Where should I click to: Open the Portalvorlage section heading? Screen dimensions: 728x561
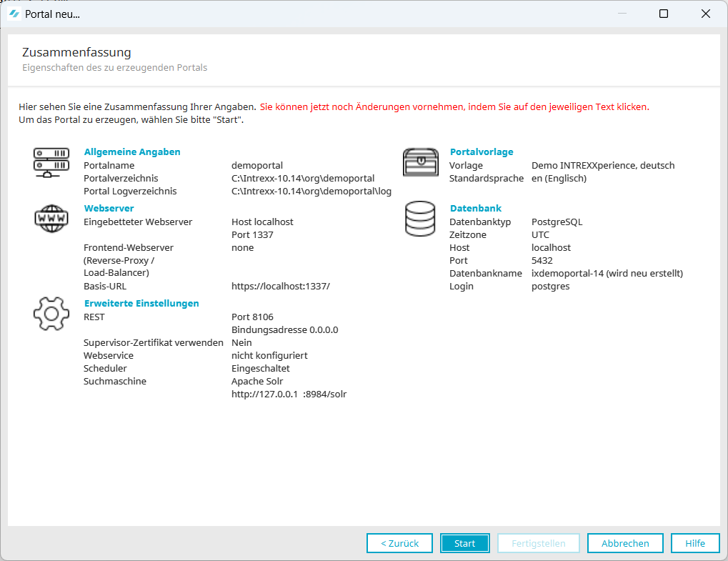[481, 152]
